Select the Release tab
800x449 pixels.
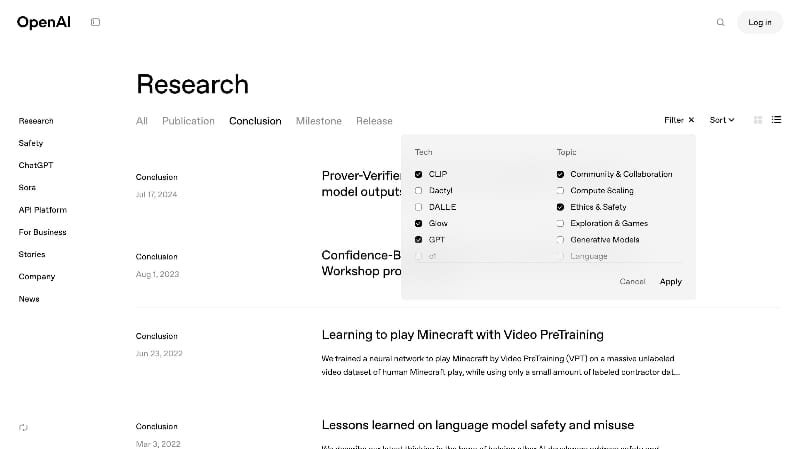click(x=374, y=121)
